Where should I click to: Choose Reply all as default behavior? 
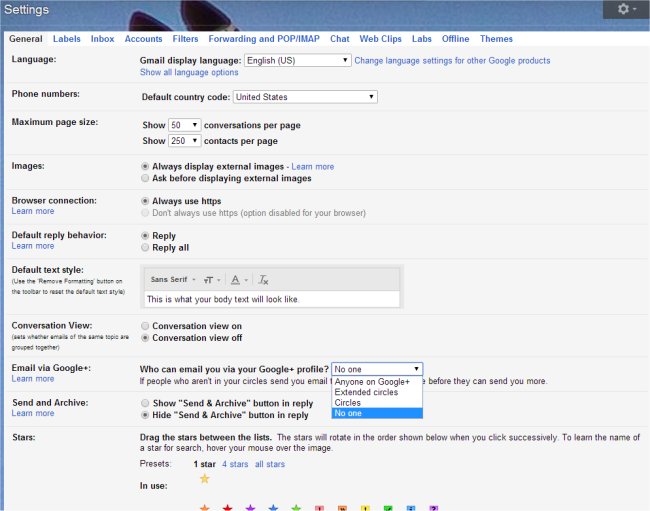tap(145, 247)
